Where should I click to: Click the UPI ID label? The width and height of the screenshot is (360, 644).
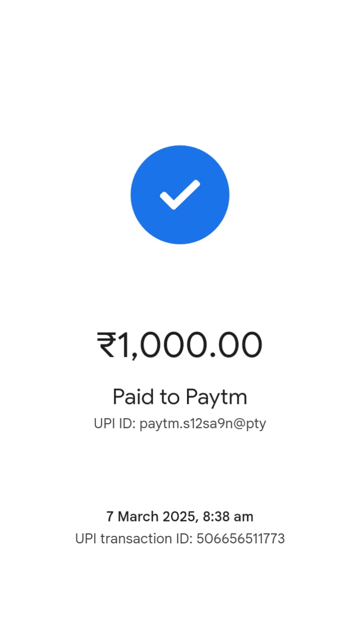(x=115, y=424)
